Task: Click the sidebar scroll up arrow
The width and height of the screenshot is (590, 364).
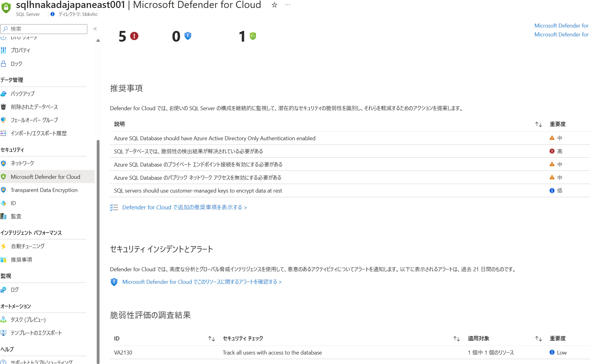Action: 98,40
